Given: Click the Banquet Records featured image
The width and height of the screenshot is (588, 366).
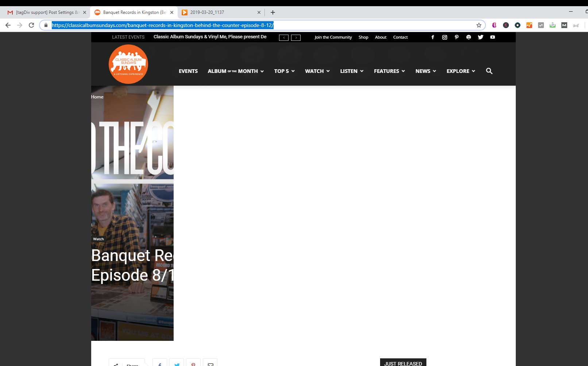Looking at the screenshot, I should (132, 213).
